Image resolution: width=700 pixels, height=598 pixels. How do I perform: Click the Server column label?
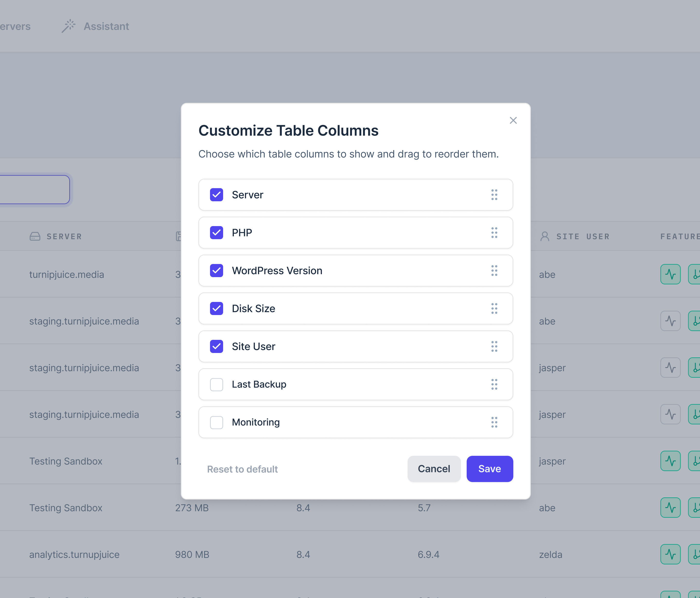(x=247, y=195)
